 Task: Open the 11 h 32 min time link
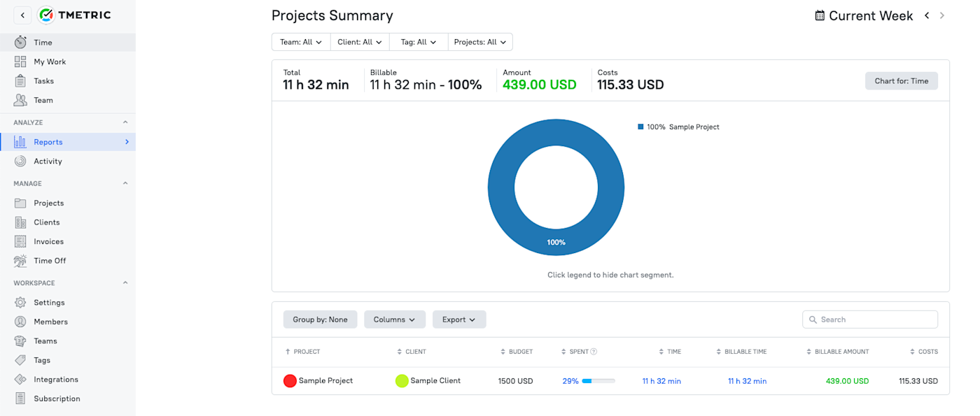[661, 381]
